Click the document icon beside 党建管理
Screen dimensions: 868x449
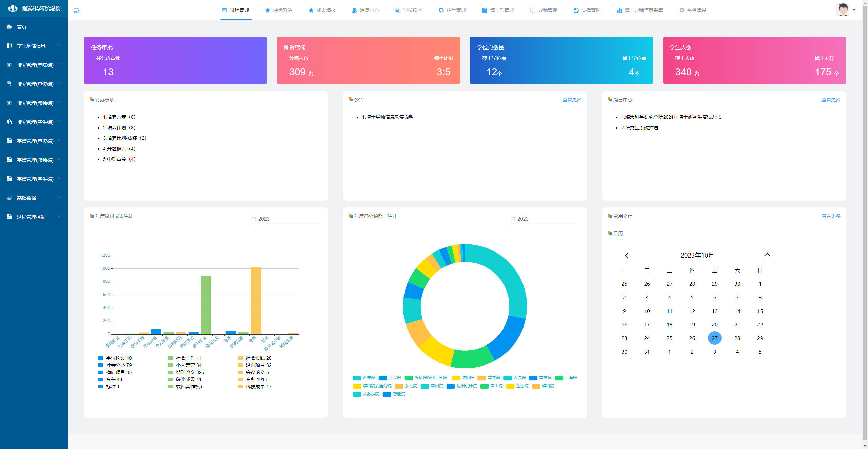576,10
